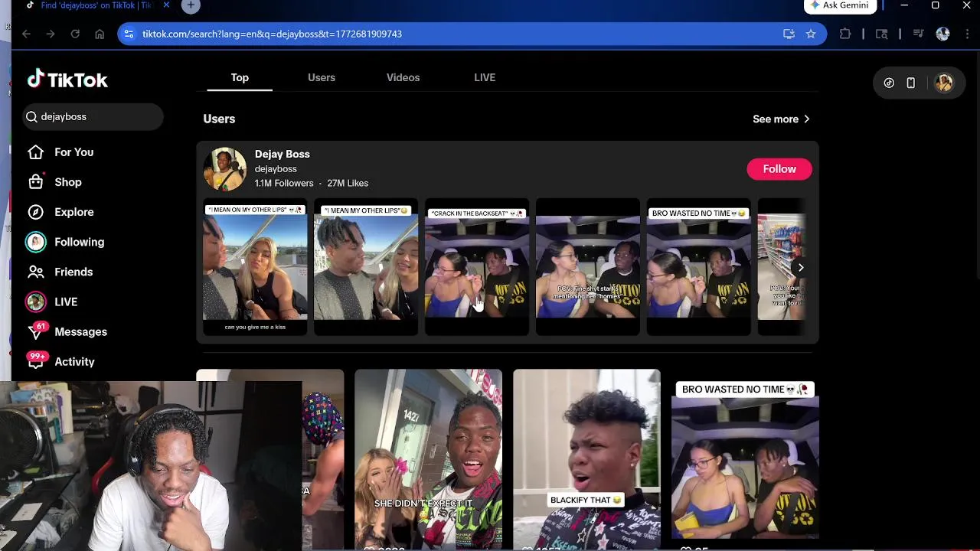Open the For You home icon
The image size is (980, 551).
point(36,152)
